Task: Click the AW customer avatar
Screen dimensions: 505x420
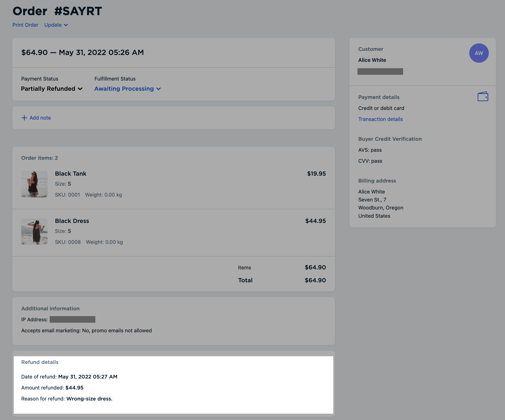Action: point(479,53)
